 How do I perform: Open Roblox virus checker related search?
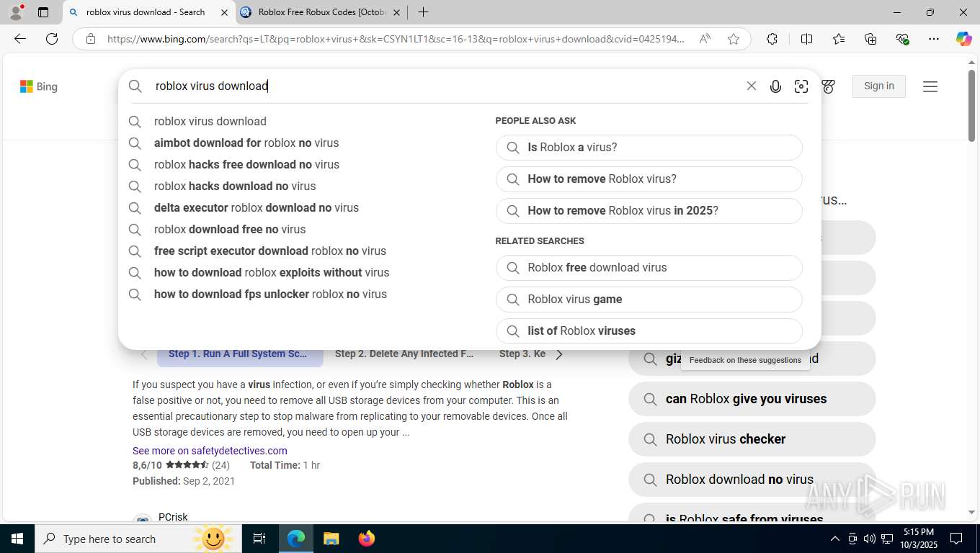[x=752, y=439]
